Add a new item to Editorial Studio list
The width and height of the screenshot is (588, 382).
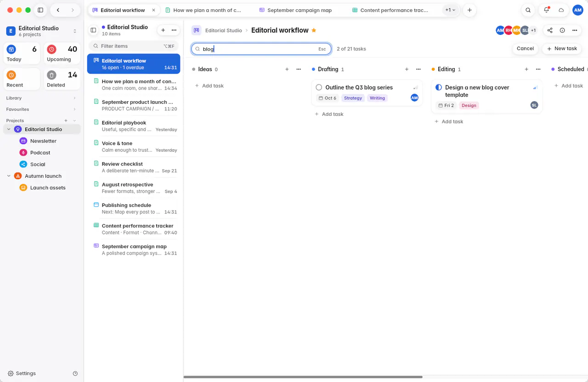[x=163, y=30]
